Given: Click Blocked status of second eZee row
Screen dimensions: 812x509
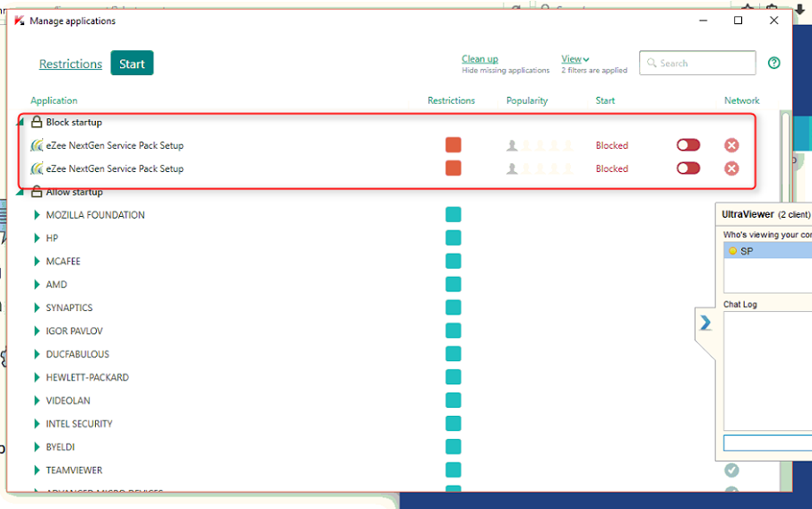Looking at the screenshot, I should tap(611, 168).
